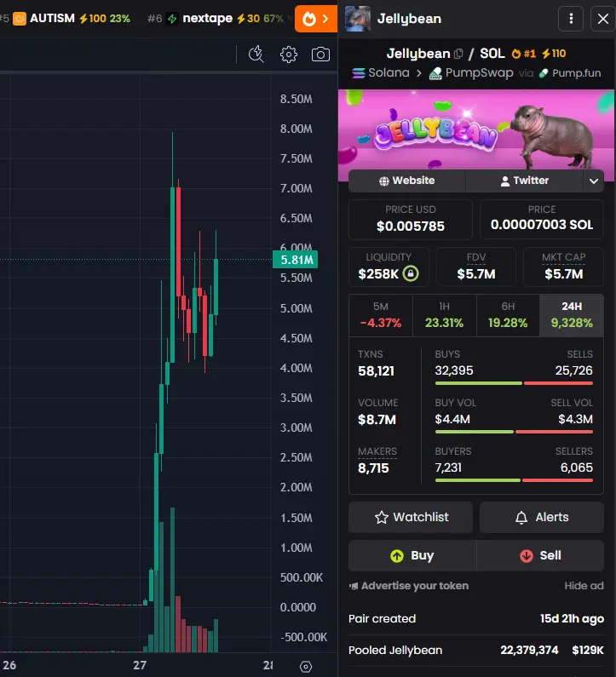Click the LIQUIDITY $258K value
The width and height of the screenshot is (616, 677).
click(378, 273)
